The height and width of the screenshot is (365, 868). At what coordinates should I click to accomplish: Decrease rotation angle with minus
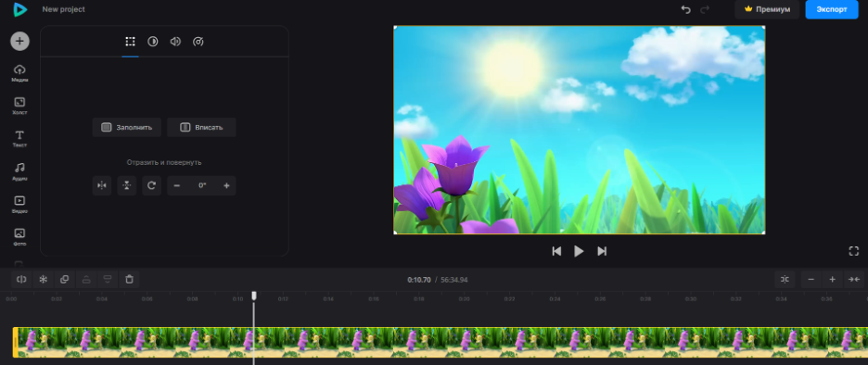point(176,186)
